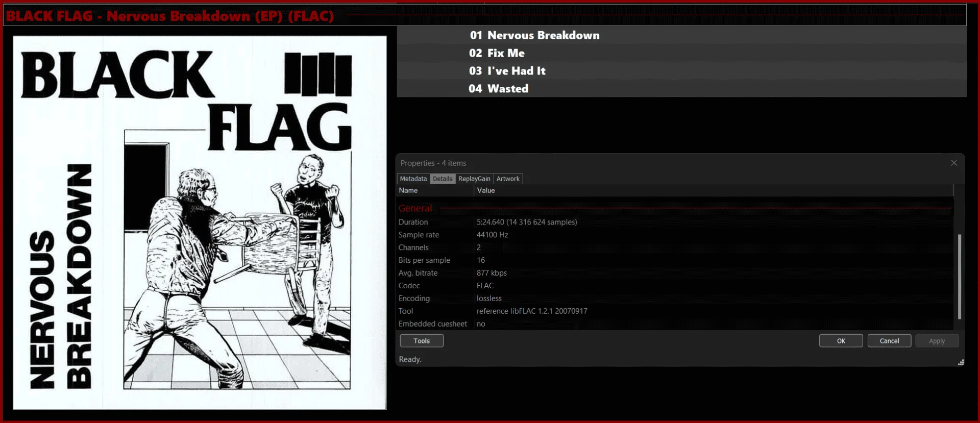The width and height of the screenshot is (980, 423).
Task: Click the Cancel button
Action: click(x=889, y=341)
